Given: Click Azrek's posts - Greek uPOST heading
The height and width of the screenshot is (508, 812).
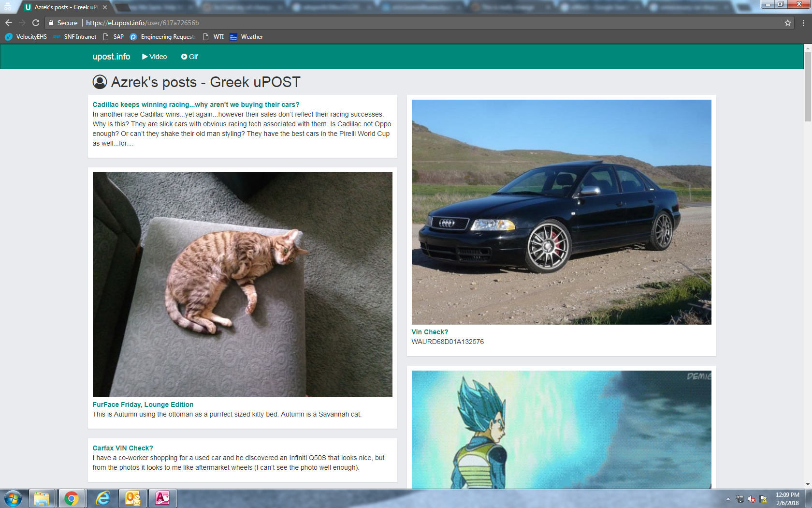Looking at the screenshot, I should (206, 82).
